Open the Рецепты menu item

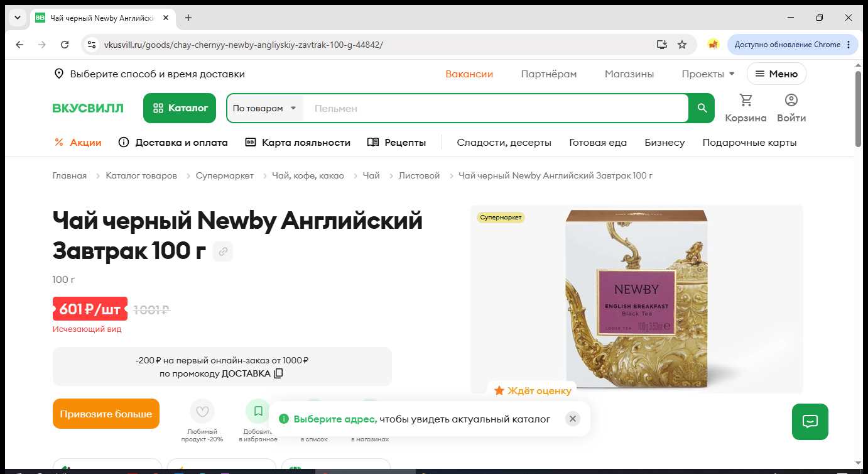[x=396, y=143]
